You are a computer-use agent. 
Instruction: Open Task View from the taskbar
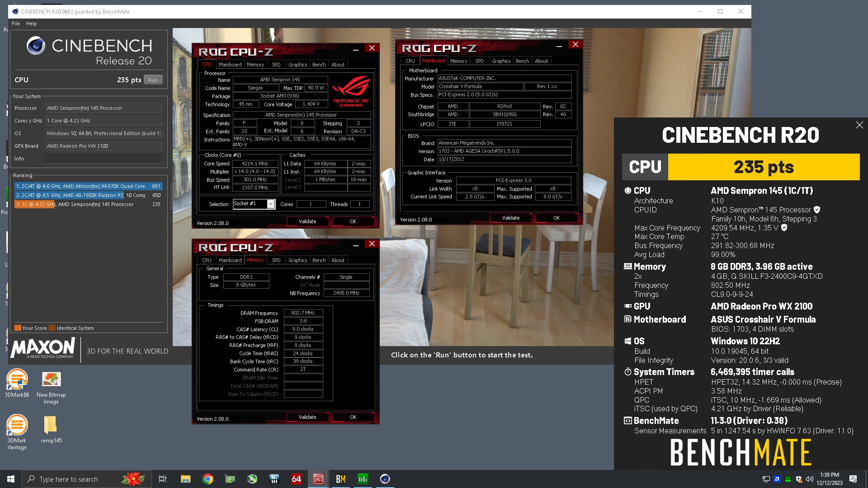[x=163, y=479]
